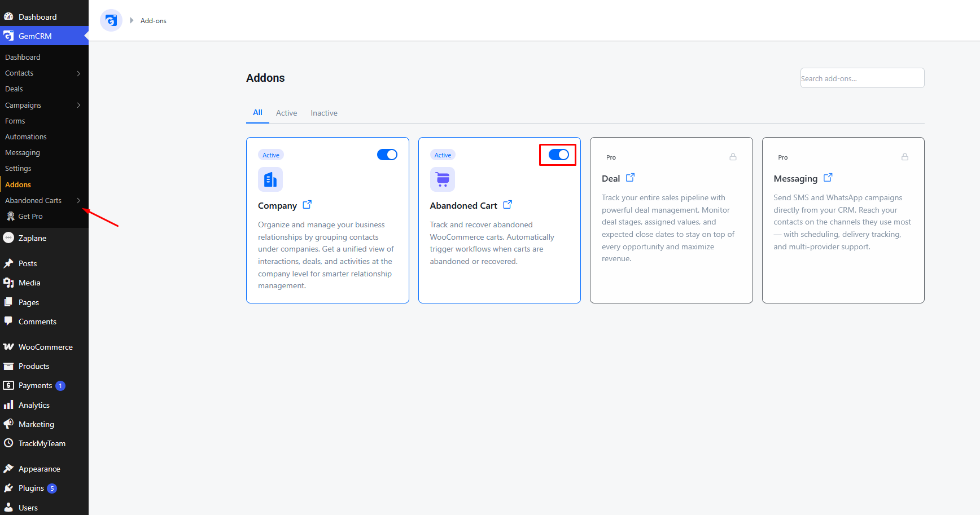Click the Company building icon
Viewport: 980px width, 515px height.
point(270,179)
